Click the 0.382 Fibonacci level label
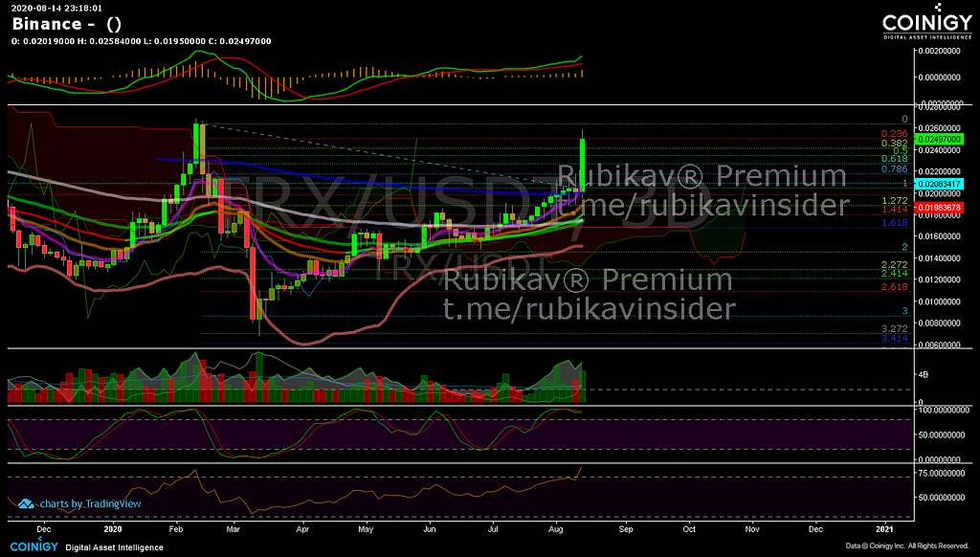Viewport: 980px width, 557px height. (895, 144)
